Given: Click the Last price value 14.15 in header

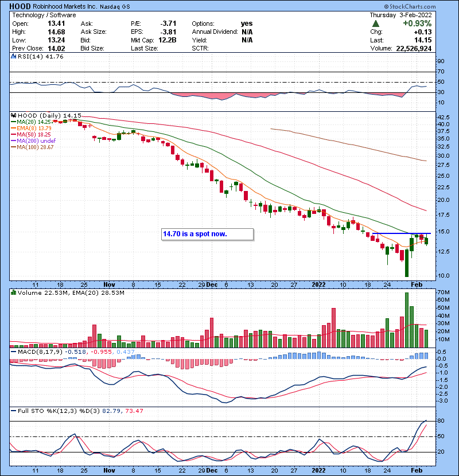Looking at the screenshot, I should (423, 40).
